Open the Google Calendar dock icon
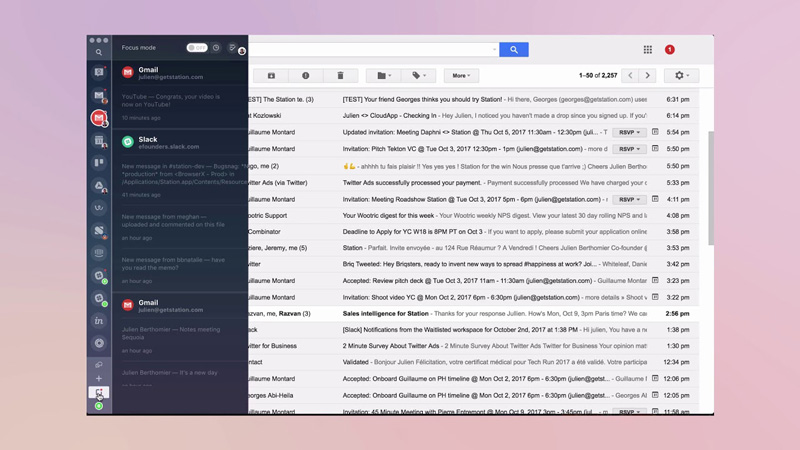 99,141
